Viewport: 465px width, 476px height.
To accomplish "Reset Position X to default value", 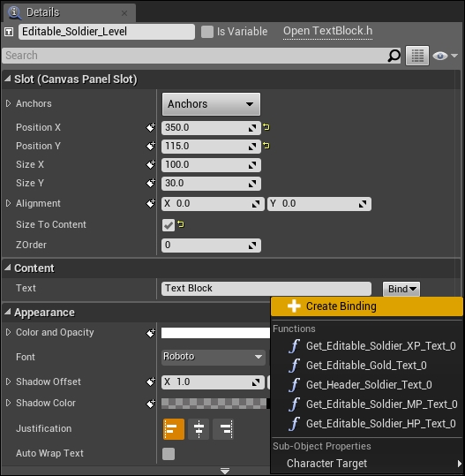I will pyautogui.click(x=266, y=127).
